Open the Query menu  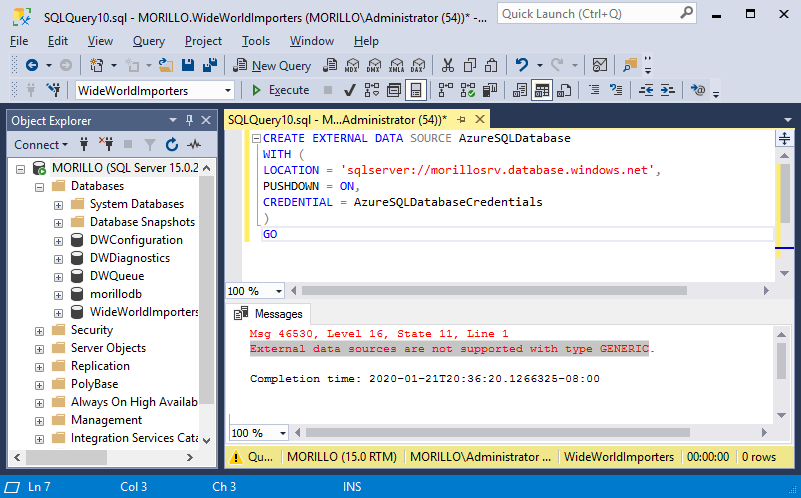149,41
